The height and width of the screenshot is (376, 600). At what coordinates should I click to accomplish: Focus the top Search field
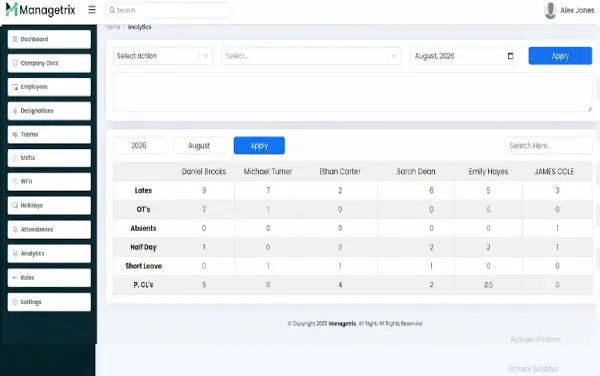[168, 10]
